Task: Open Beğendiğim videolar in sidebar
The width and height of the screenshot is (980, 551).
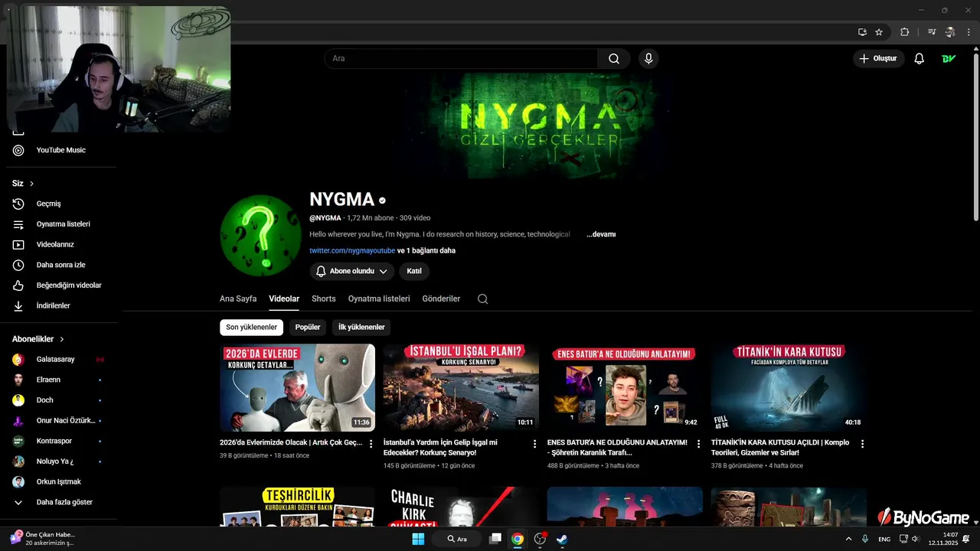Action: (x=58, y=285)
